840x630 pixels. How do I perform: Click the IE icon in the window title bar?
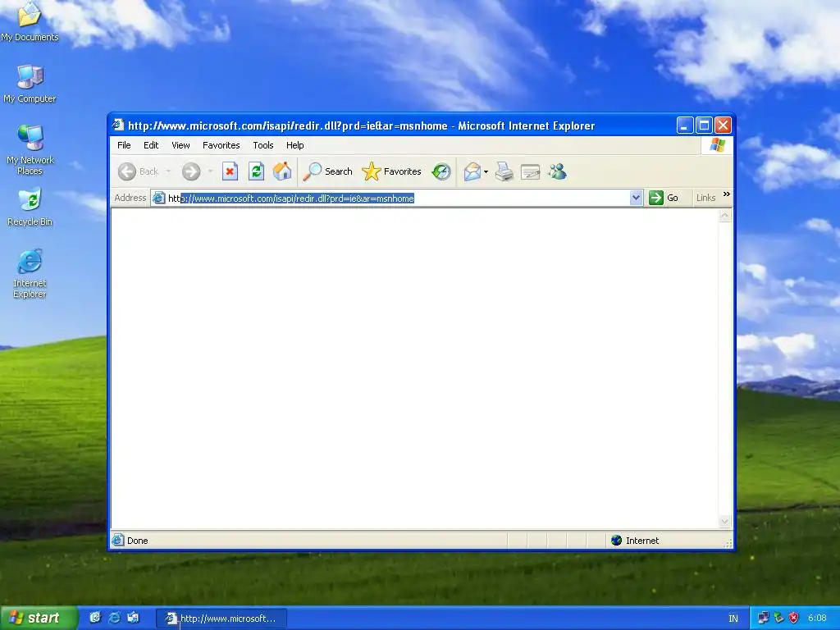click(118, 126)
